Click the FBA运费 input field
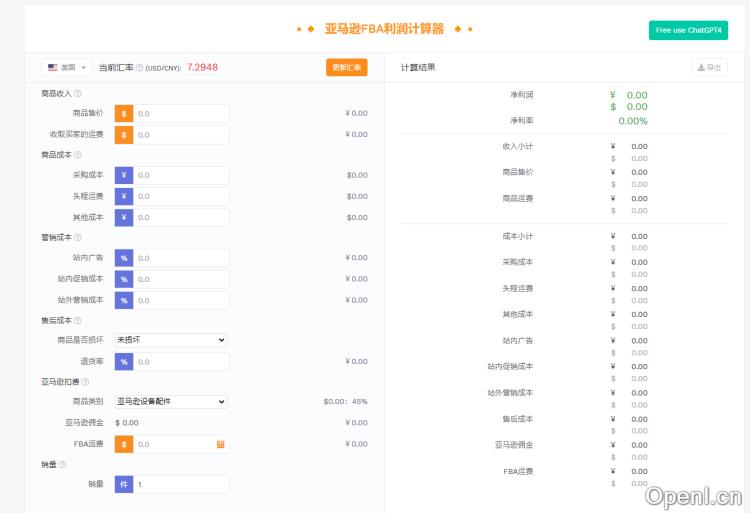Image resolution: width=750 pixels, height=513 pixels. coord(181,444)
